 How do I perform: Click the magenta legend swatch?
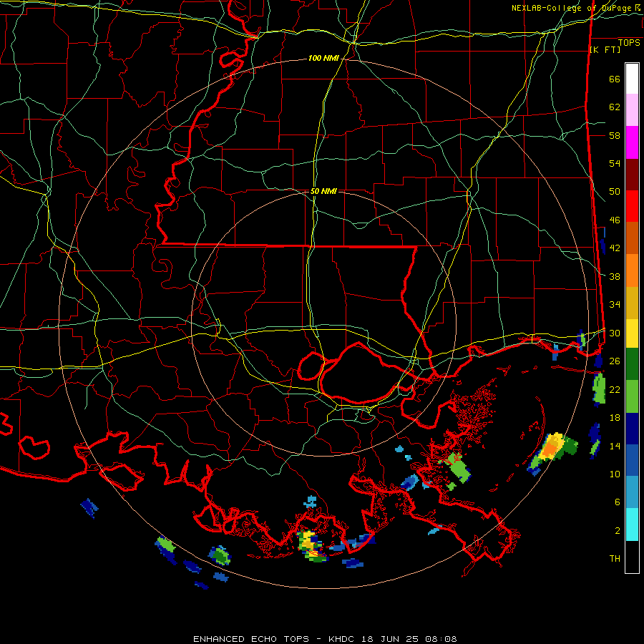[632, 142]
